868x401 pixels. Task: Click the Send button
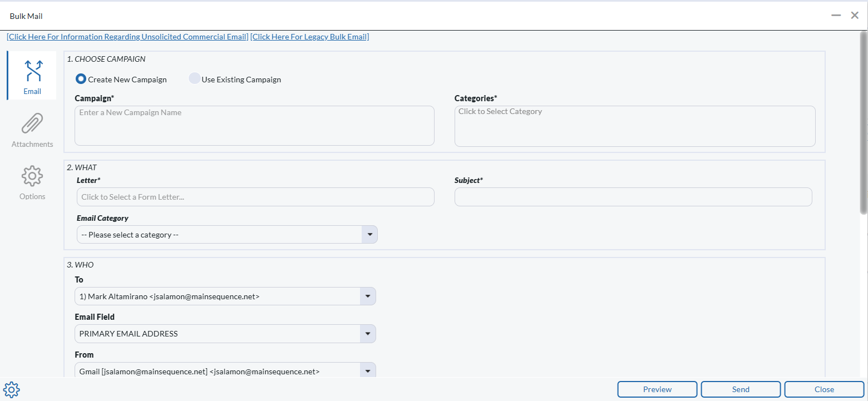click(741, 389)
